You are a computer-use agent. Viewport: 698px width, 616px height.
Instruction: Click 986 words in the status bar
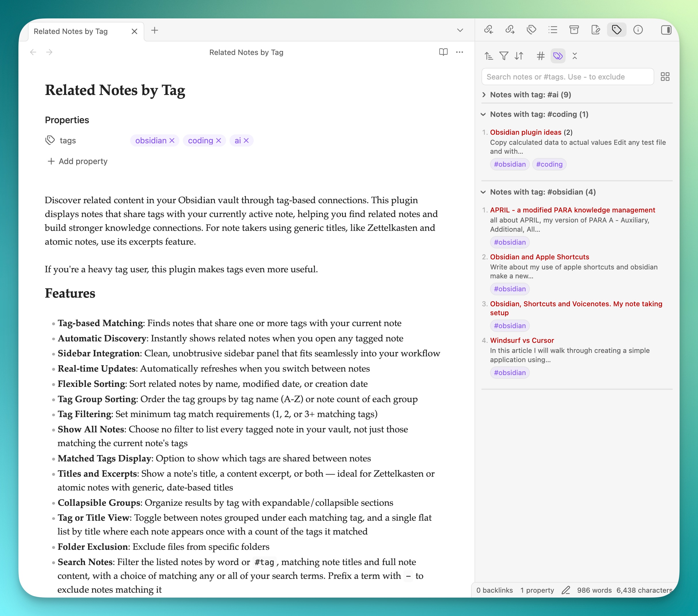pos(595,590)
